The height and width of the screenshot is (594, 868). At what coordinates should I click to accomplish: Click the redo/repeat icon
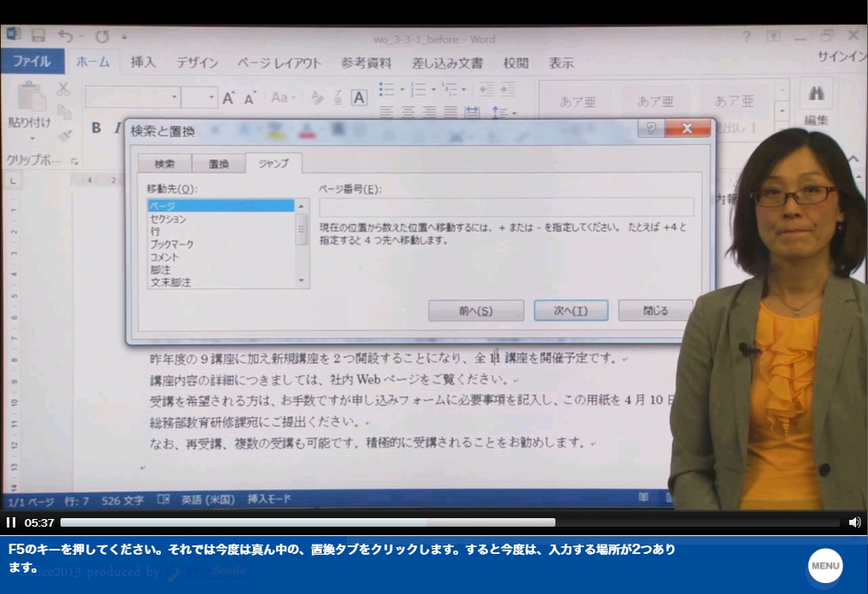pos(102,37)
